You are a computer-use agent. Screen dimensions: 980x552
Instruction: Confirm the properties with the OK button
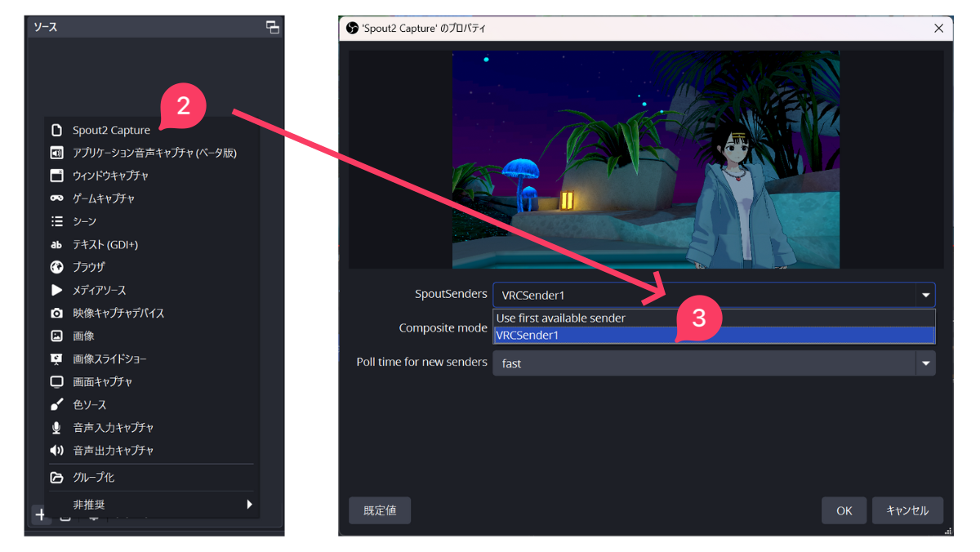coord(844,510)
